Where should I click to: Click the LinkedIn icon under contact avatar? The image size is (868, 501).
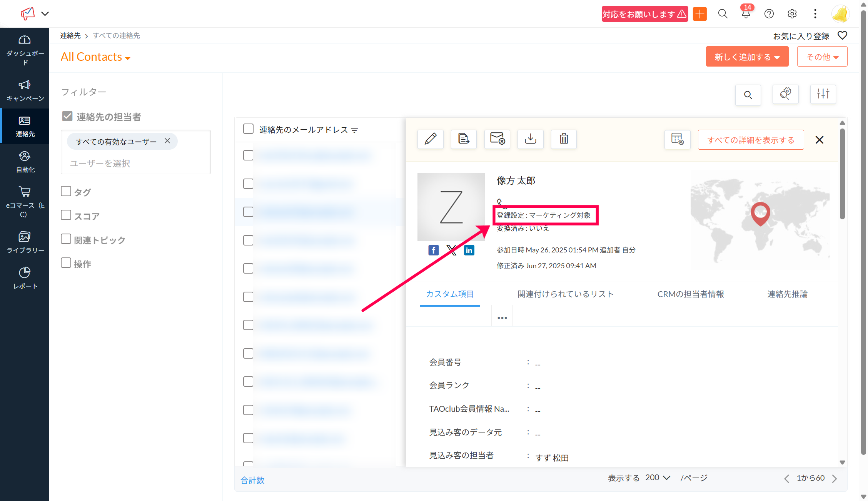coord(469,250)
